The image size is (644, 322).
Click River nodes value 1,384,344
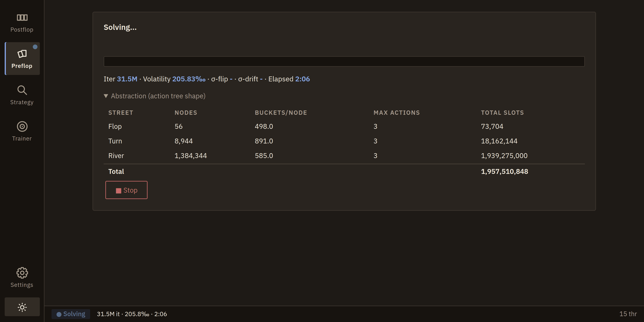pos(190,156)
